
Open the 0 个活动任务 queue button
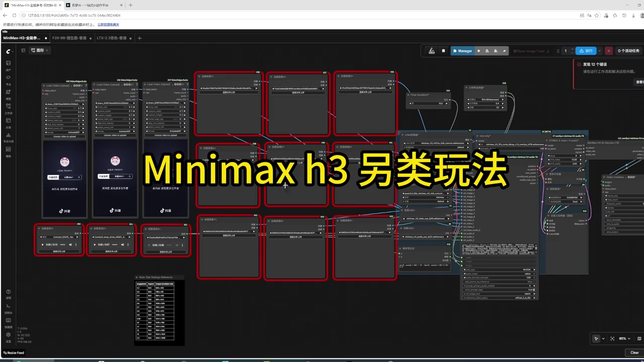tap(628, 51)
